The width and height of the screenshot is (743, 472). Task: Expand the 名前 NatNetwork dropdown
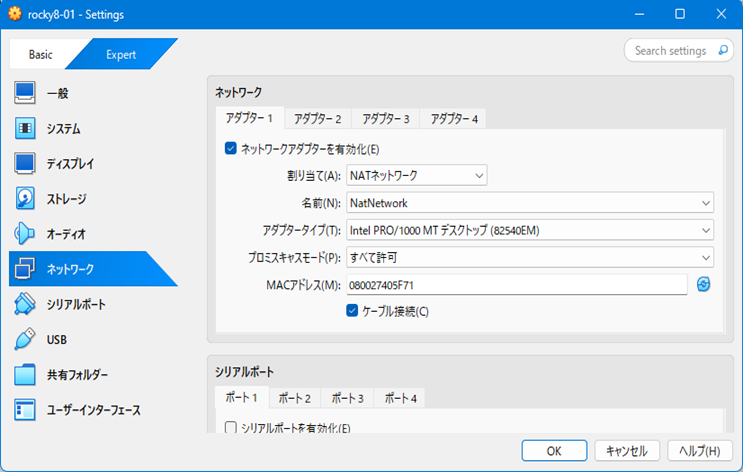530,203
